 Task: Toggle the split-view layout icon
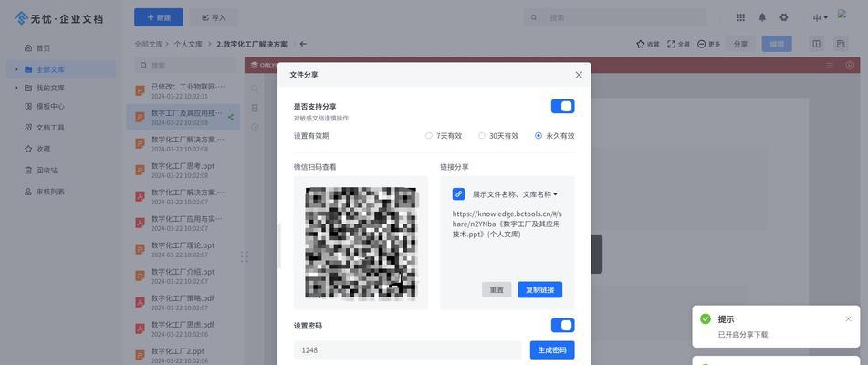(x=817, y=44)
